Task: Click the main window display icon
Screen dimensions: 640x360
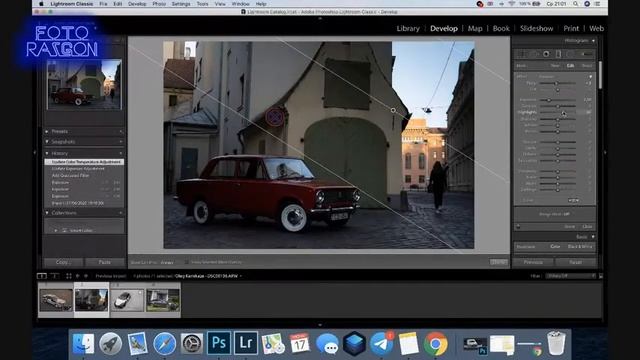Action: pyautogui.click(x=42, y=276)
